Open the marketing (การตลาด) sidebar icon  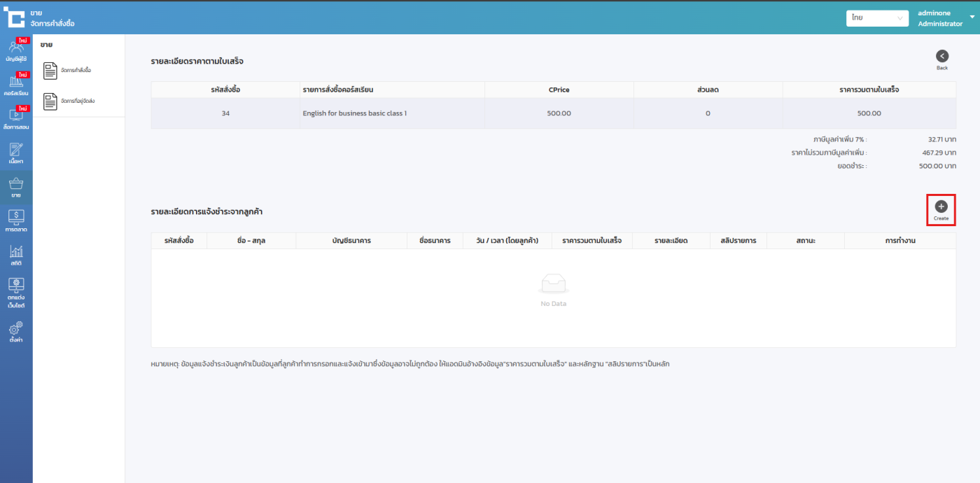pos(15,220)
